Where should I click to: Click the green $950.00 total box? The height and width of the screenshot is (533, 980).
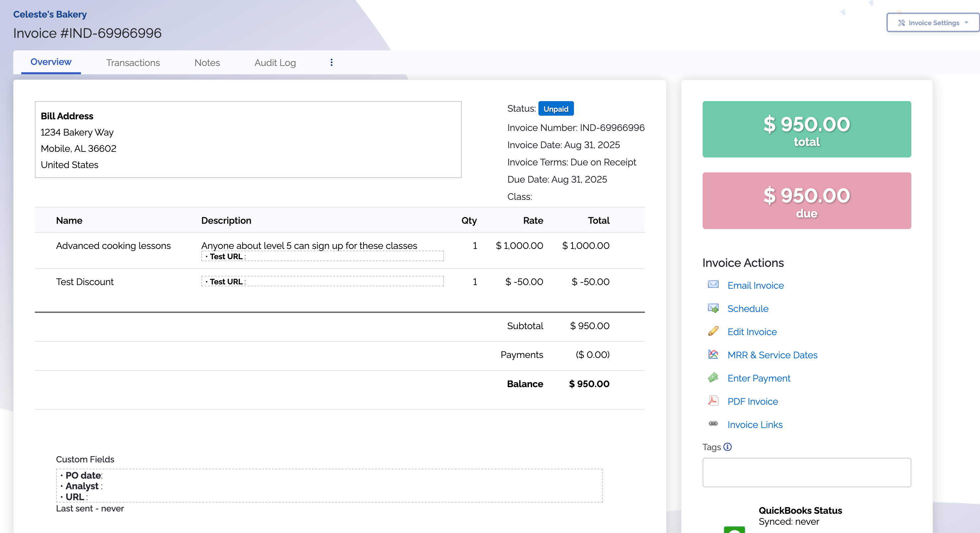pos(806,129)
